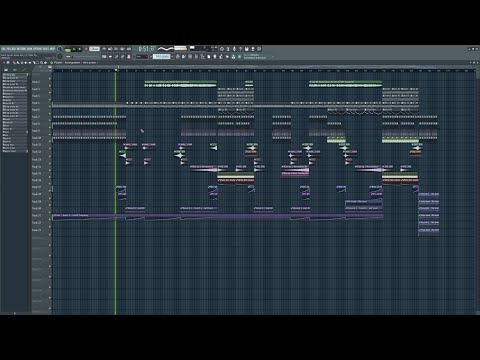Click the song position slider
This screenshot has height=360, width=480.
(x=82, y=56)
